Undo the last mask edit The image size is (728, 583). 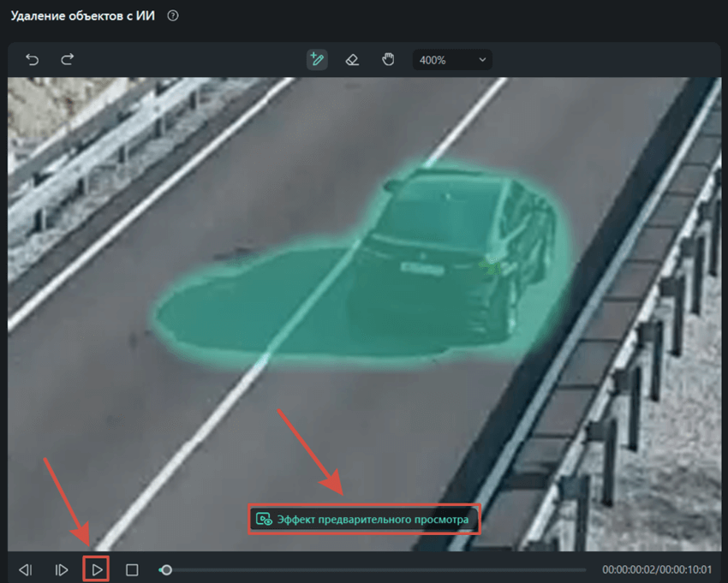pos(32,59)
